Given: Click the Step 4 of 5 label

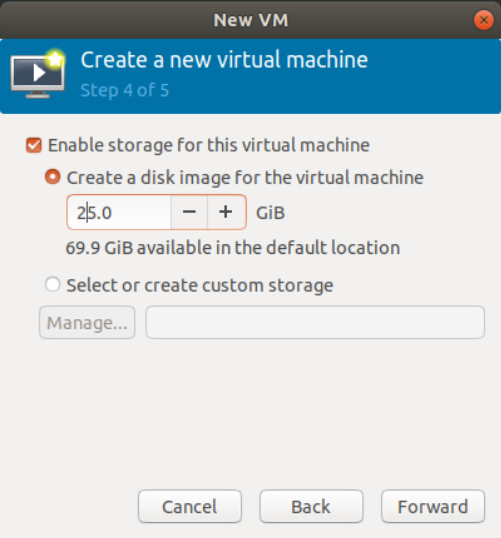Looking at the screenshot, I should click(x=125, y=90).
